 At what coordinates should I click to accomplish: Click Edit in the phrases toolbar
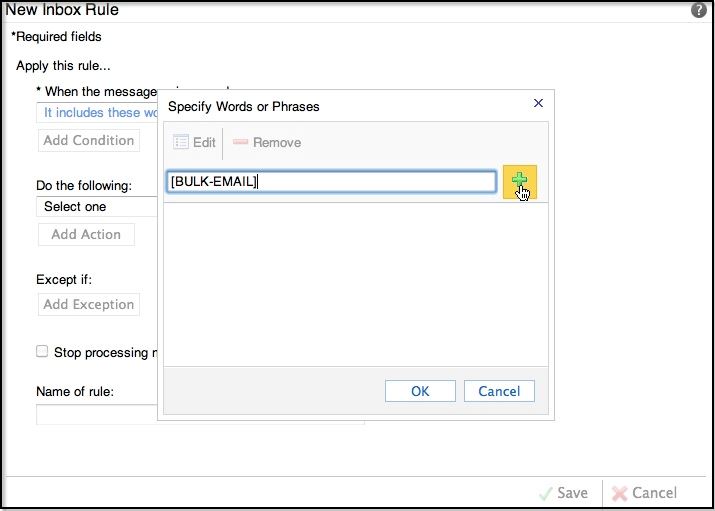point(195,142)
